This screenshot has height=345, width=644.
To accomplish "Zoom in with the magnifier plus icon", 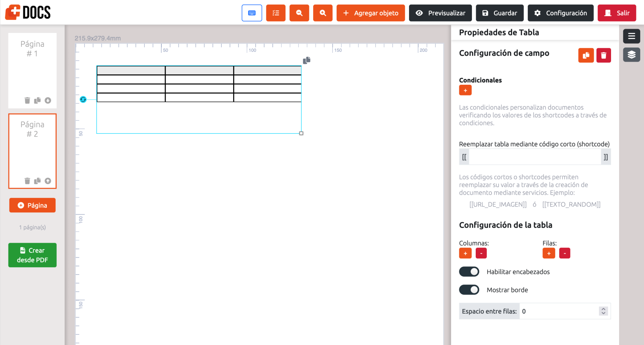I will [323, 13].
